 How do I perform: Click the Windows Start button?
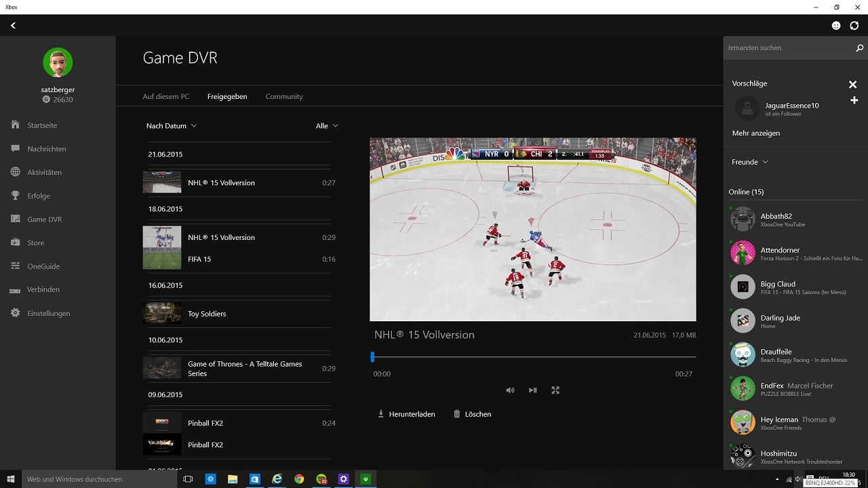[11, 479]
